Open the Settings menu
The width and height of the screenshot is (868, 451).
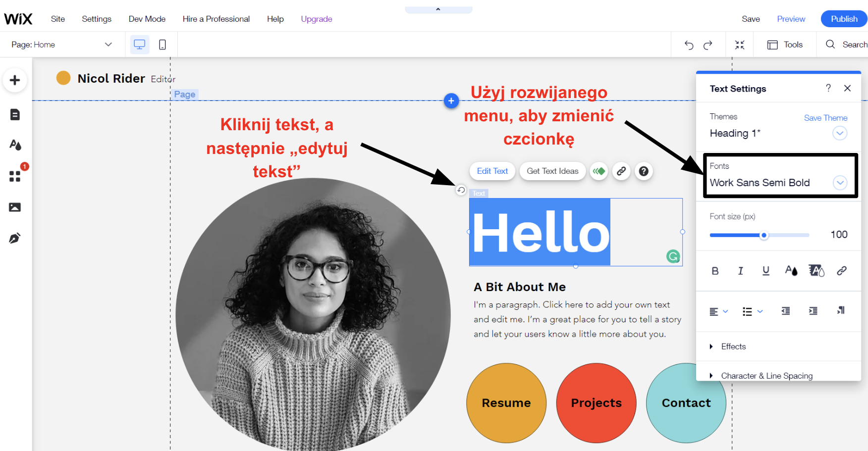97,19
